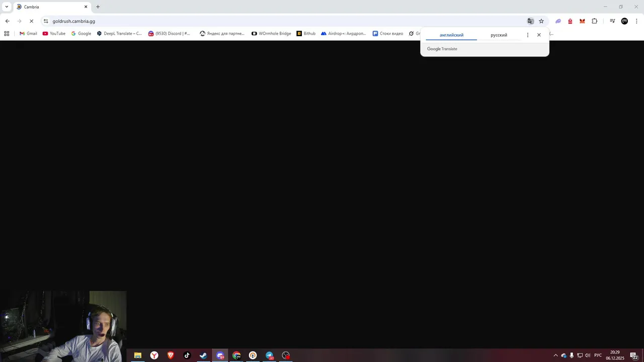644x362 pixels.
Task: Open the apps grid in bookmarks bar
Action: click(x=7, y=34)
